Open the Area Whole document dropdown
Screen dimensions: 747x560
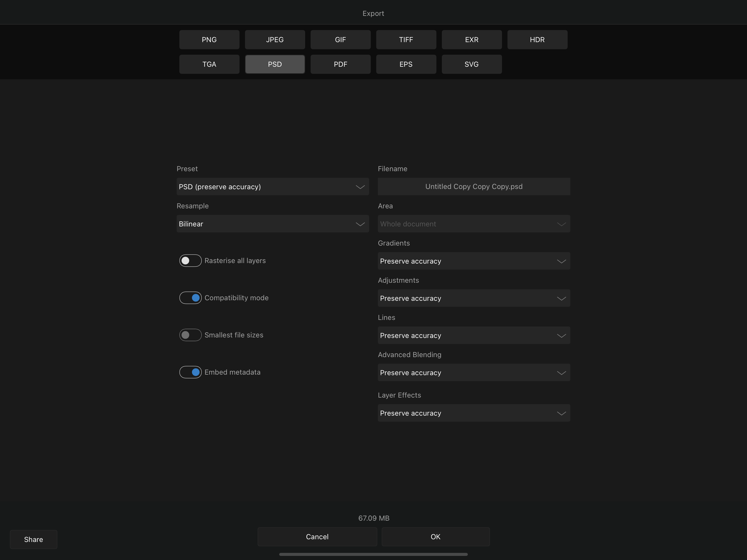(x=474, y=224)
